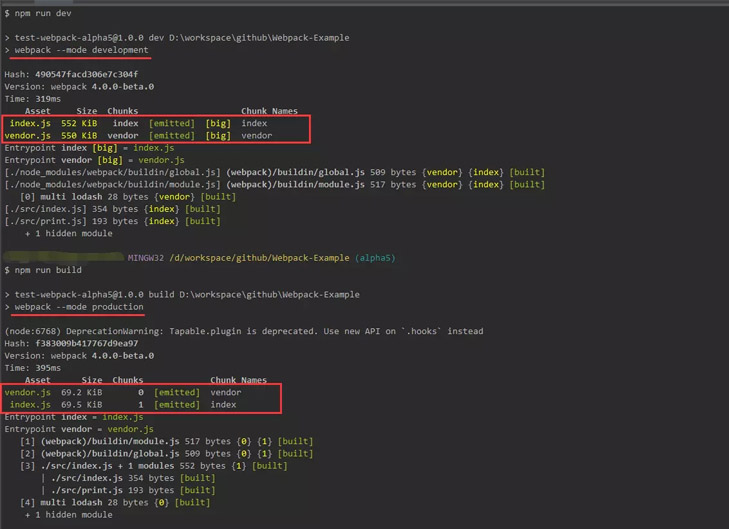Image resolution: width=729 pixels, height=529 pixels.
Task: Click the hash 'f383009b417767d9ea97'
Action: pos(87,344)
